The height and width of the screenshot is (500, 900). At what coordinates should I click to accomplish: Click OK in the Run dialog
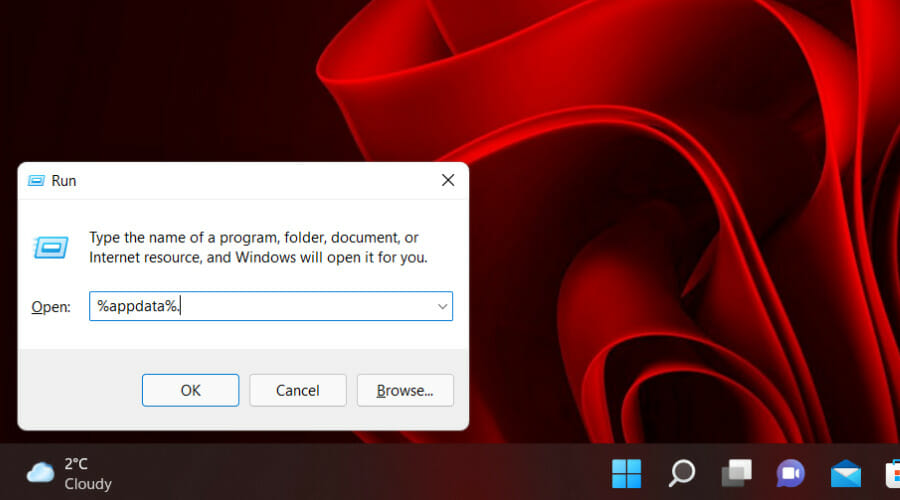(x=191, y=390)
